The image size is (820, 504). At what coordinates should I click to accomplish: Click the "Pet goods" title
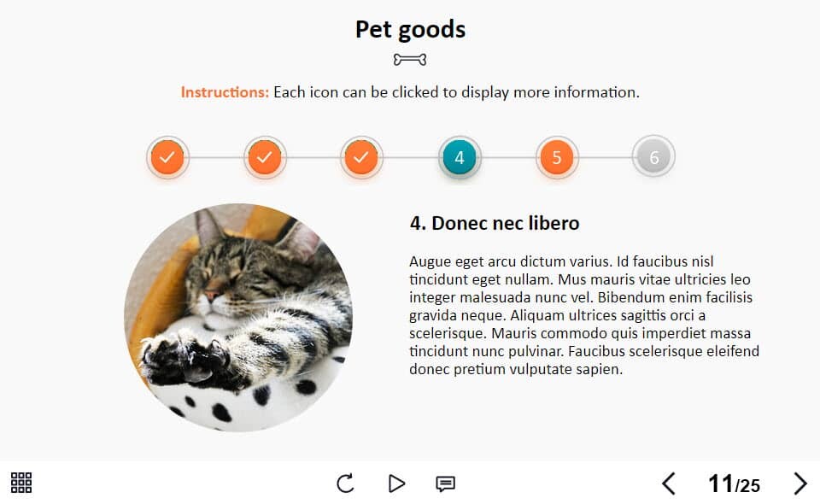[410, 29]
